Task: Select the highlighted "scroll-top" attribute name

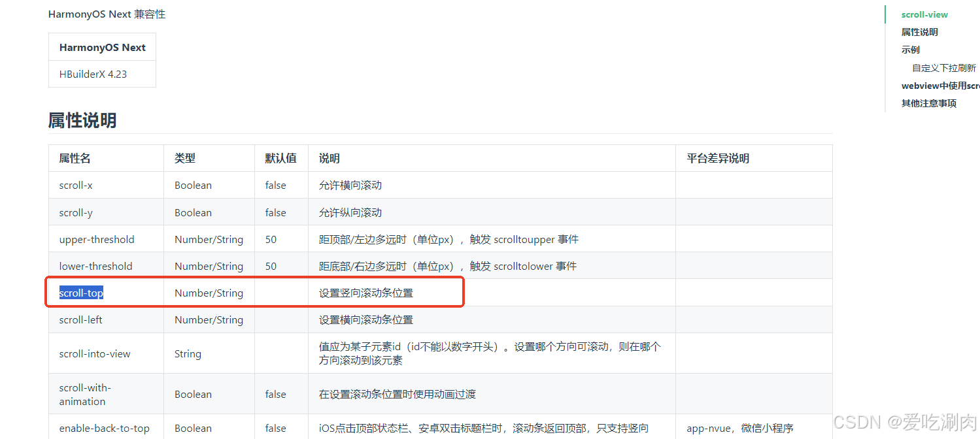Action: pos(80,293)
